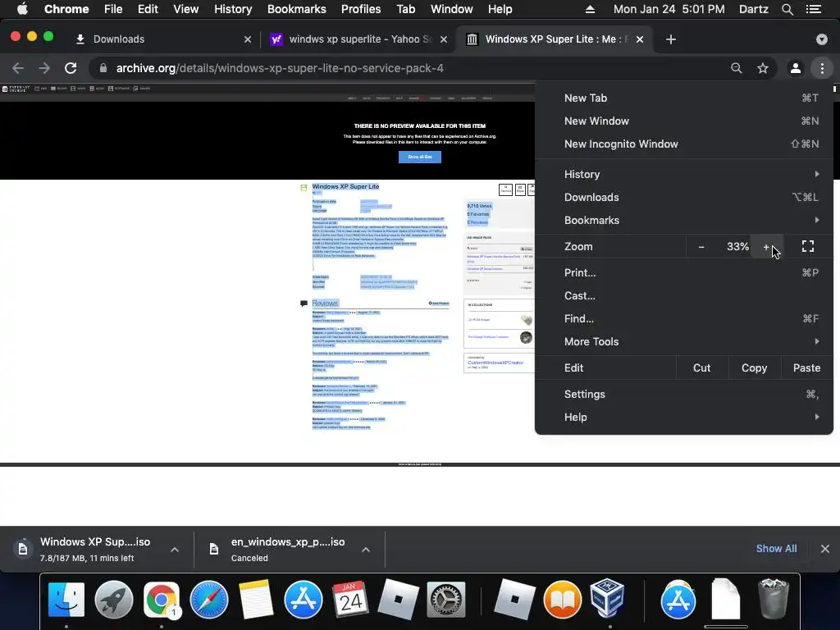Click the three-dot Chrome menu button
This screenshot has width=840, height=630.
(822, 68)
